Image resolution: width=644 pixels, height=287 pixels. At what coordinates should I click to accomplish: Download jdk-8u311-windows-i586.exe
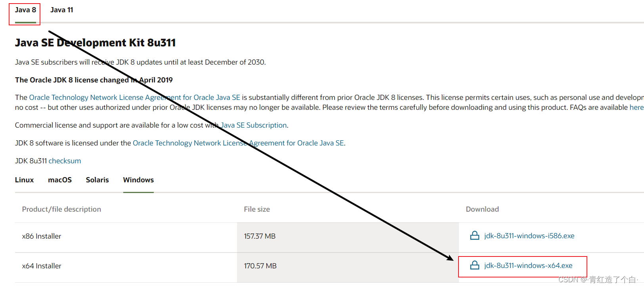tap(529, 236)
